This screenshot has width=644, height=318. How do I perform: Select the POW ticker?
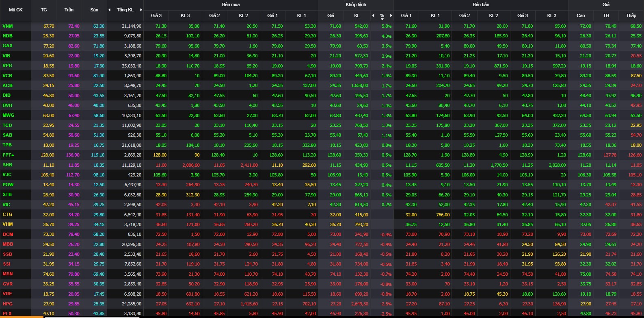8,185
